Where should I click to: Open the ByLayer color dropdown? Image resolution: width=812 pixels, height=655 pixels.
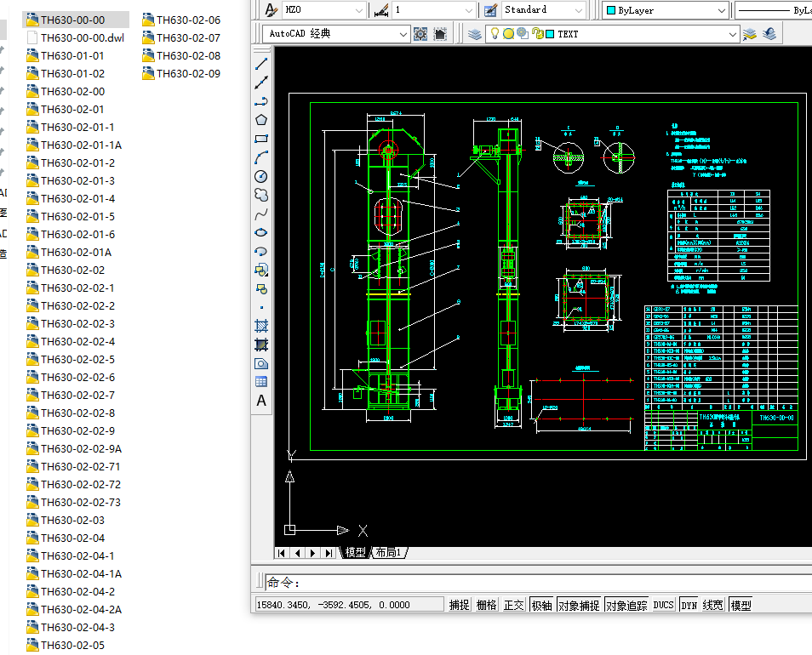(721, 10)
